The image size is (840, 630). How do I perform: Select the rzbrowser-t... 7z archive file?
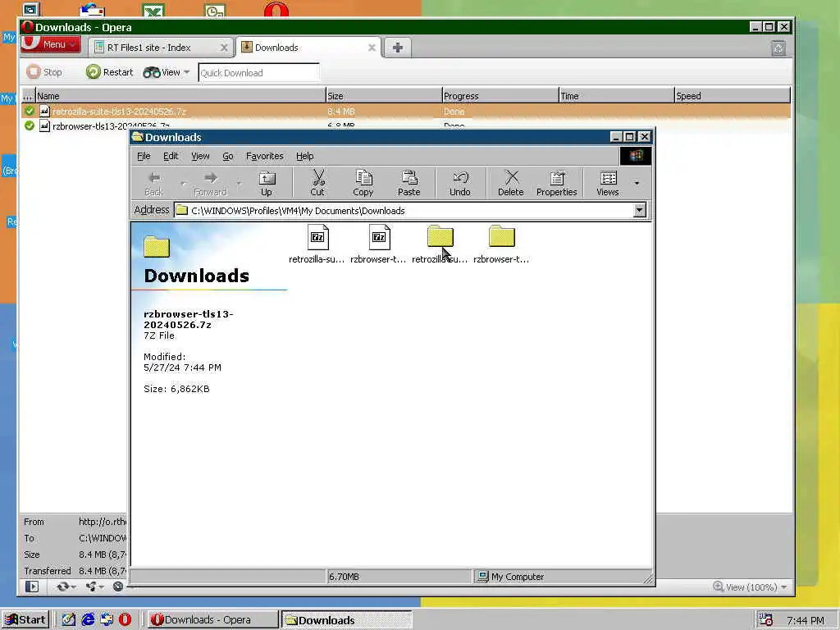point(378,244)
